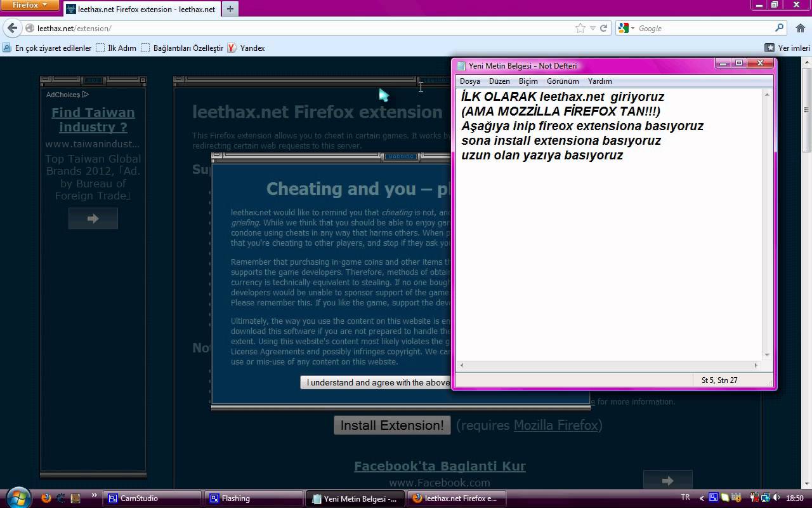This screenshot has height=508, width=812.
Task: Open the 'En çok ziyaret edilenler' bookmark
Action: click(48, 48)
